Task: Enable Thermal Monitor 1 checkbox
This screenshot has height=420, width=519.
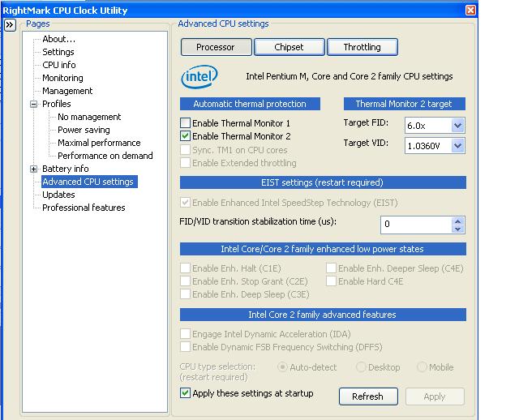Action: point(185,123)
